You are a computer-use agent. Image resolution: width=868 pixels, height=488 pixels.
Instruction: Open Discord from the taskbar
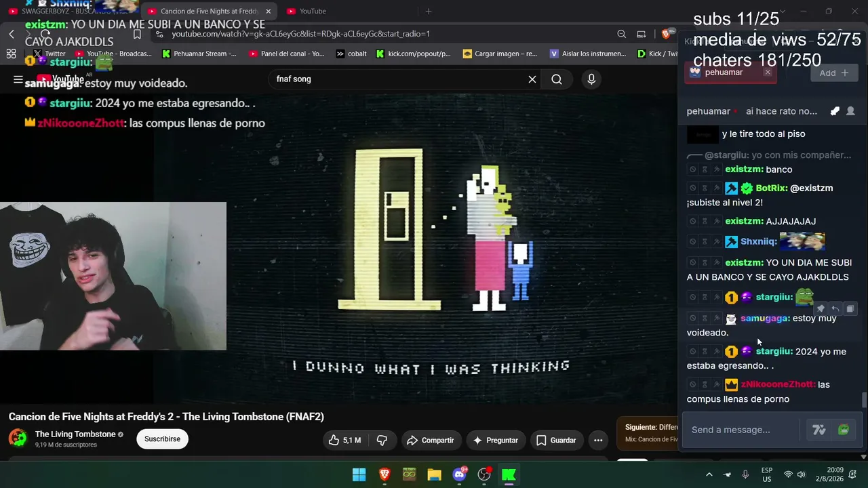click(x=459, y=474)
